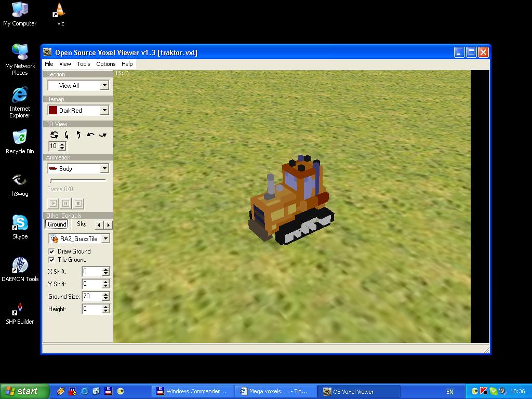
Task: Switch to the Ground tab
Action: (57, 224)
